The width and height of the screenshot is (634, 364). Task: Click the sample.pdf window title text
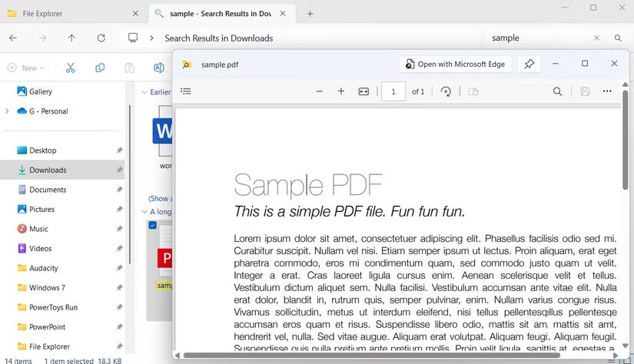pos(220,65)
